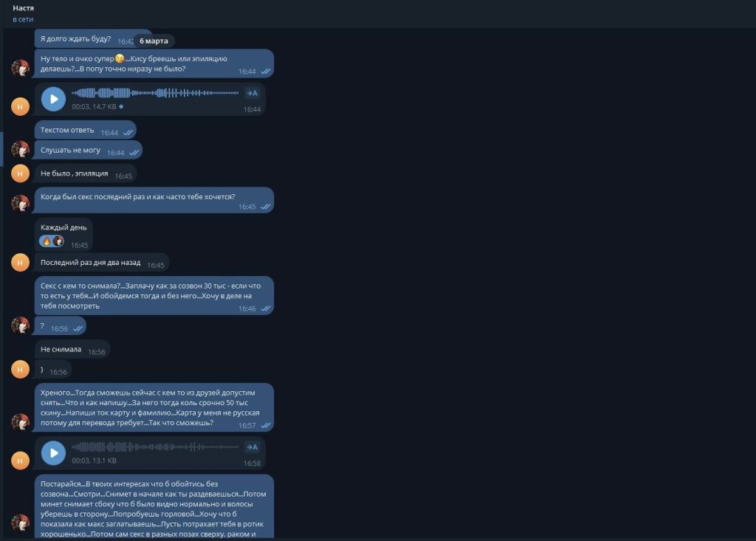This screenshot has height=541, width=756.
Task: Seek within the 16:44 voice message waveform
Action: coord(155,92)
